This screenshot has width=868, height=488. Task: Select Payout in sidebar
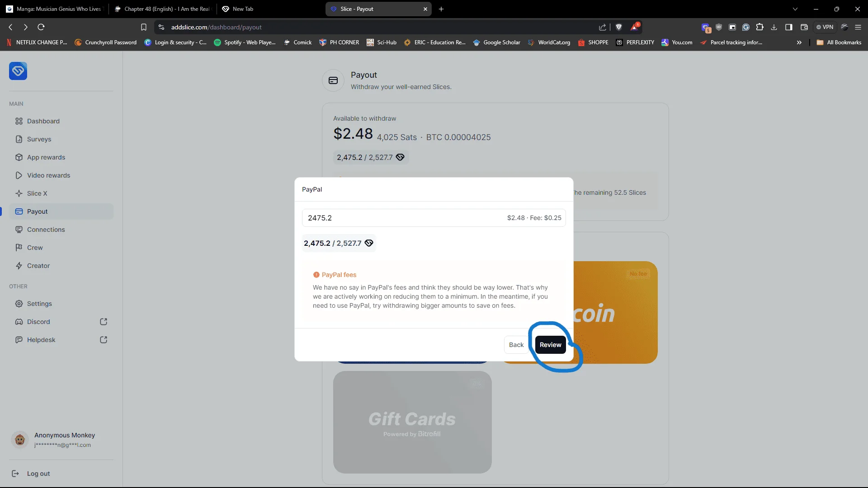(61, 211)
